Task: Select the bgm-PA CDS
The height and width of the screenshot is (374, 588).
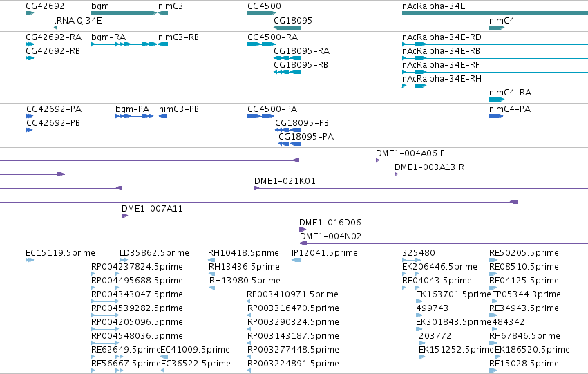Action: pos(135,116)
